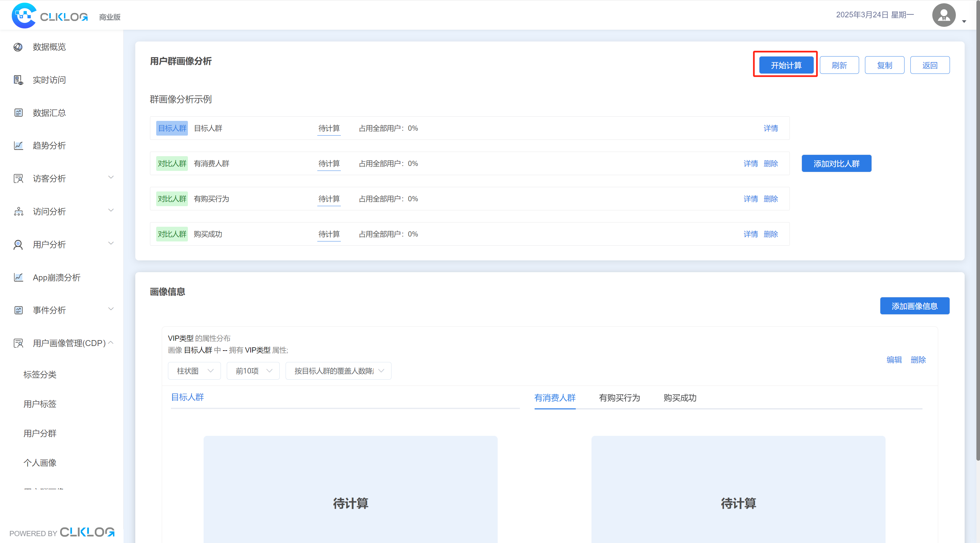Open the 前10项 dropdown
This screenshot has height=543, width=980.
(x=253, y=371)
